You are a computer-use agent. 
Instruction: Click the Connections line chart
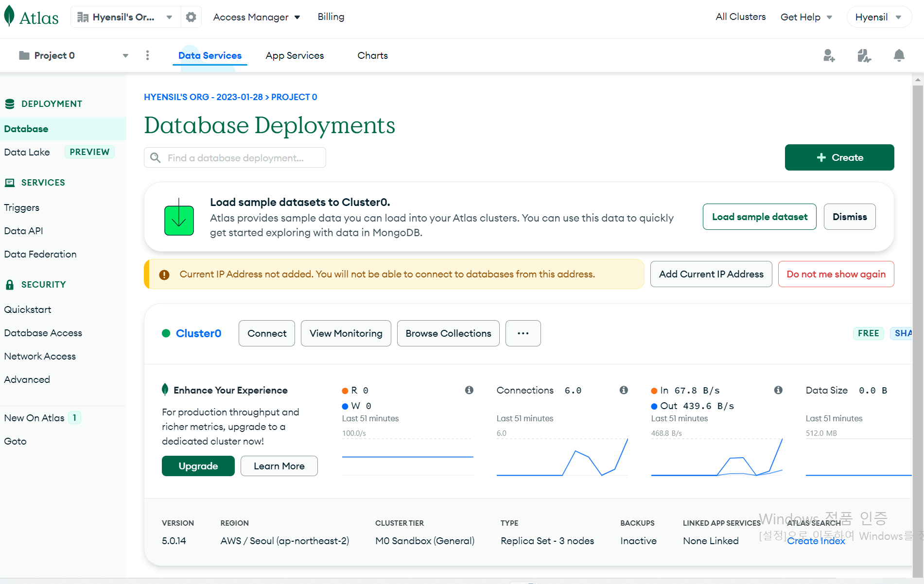pos(562,457)
